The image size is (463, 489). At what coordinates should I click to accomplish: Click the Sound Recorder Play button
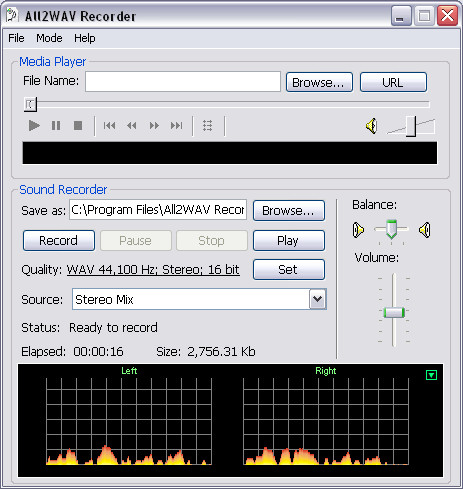coord(289,240)
